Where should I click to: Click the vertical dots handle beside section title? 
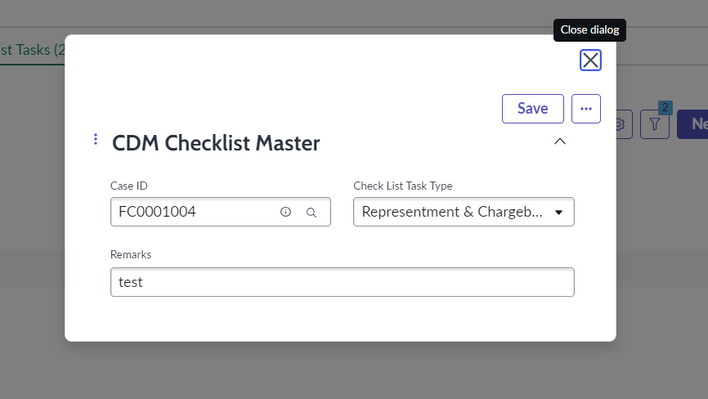point(95,139)
